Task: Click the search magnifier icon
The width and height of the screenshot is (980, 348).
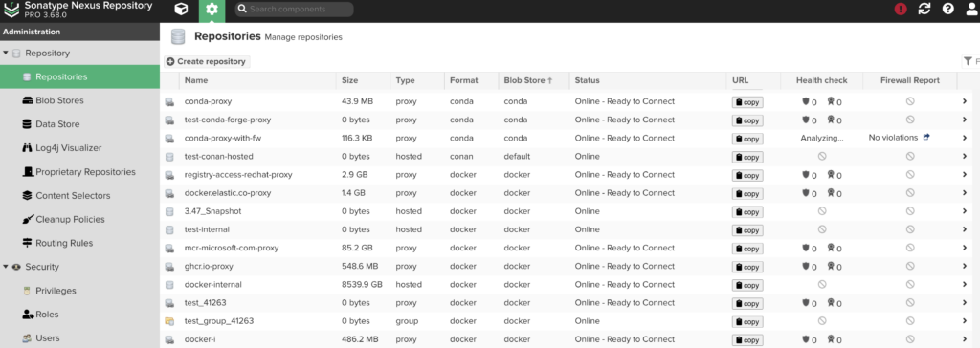Action: [242, 10]
